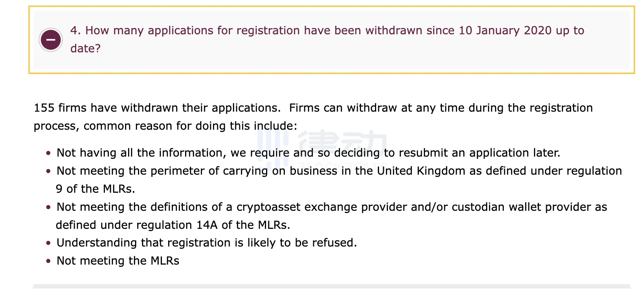
Task: Click the gray accordion bar below the list
Action: (x=331, y=286)
